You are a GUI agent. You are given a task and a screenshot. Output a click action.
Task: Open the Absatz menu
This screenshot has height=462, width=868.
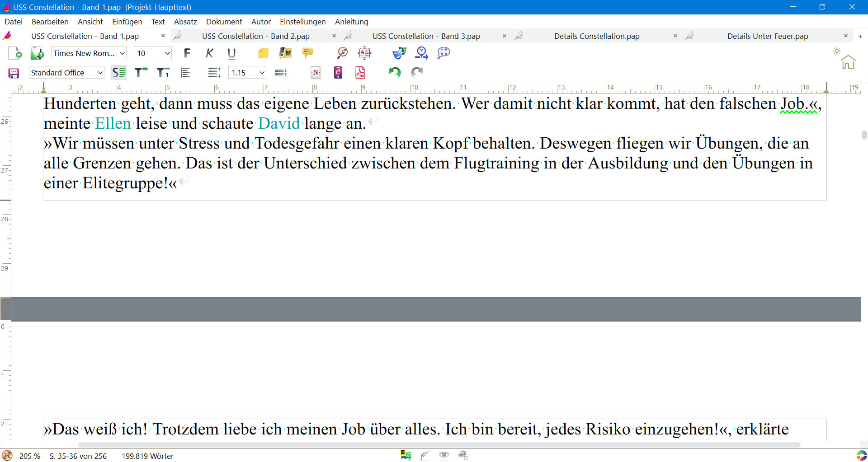pos(185,22)
